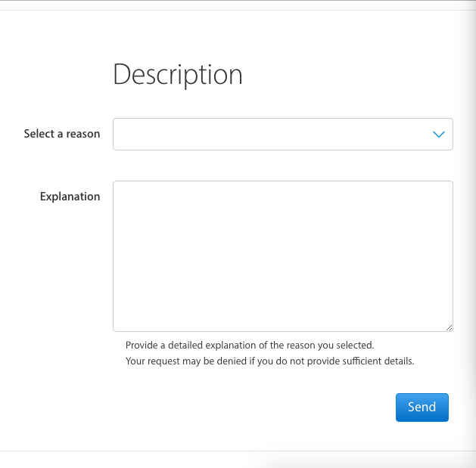The image size is (476, 468).
Task: Click 'Provide a detailed explanation' hint text
Action: click(250, 346)
